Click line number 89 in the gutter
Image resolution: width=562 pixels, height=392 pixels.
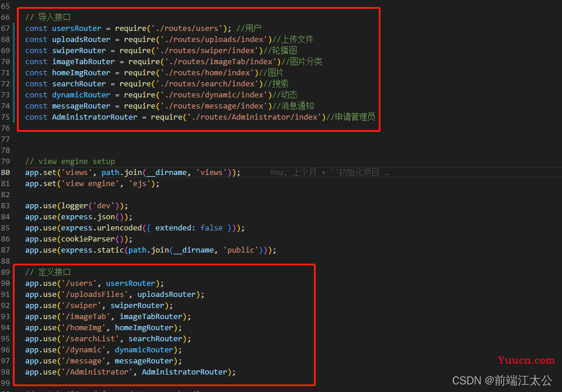(5, 272)
